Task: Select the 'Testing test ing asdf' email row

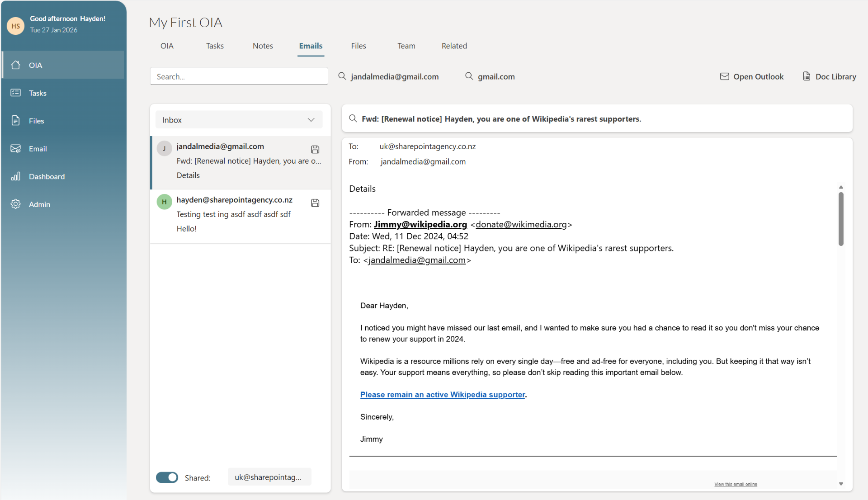Action: click(241, 216)
